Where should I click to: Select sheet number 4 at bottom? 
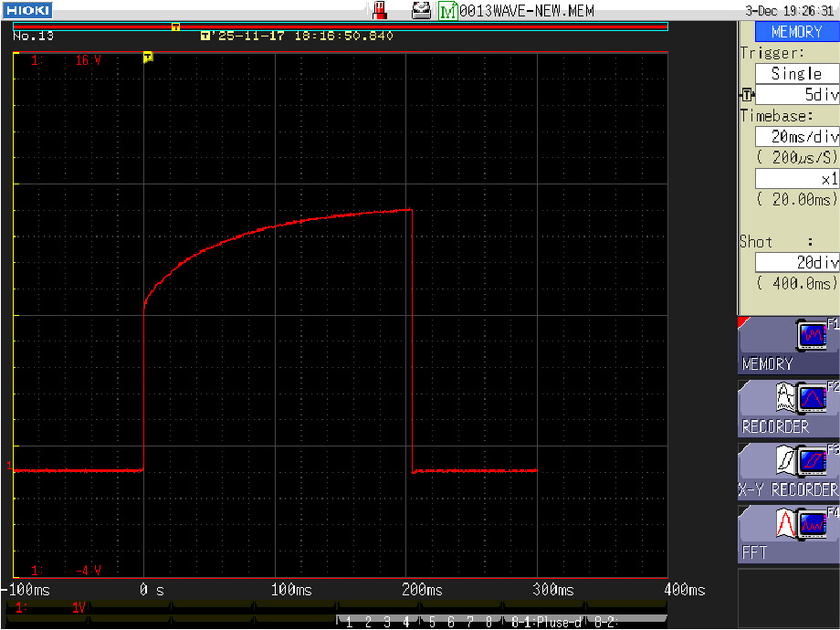(405, 623)
